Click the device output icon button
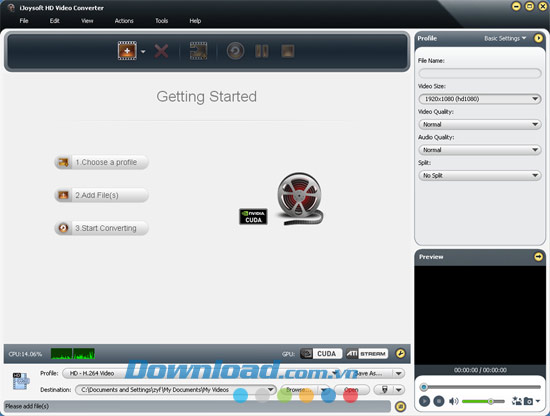The width and height of the screenshot is (550, 416). tap(384, 390)
